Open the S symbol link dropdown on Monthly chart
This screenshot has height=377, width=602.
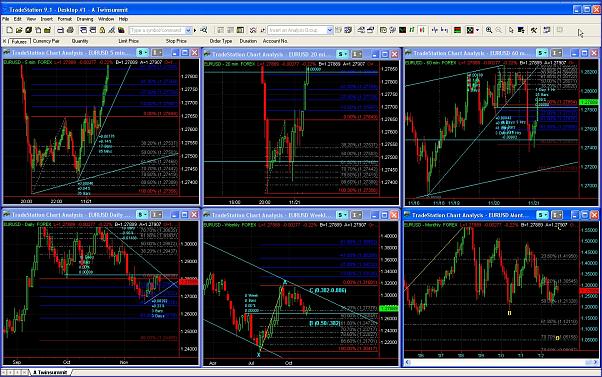(x=542, y=215)
